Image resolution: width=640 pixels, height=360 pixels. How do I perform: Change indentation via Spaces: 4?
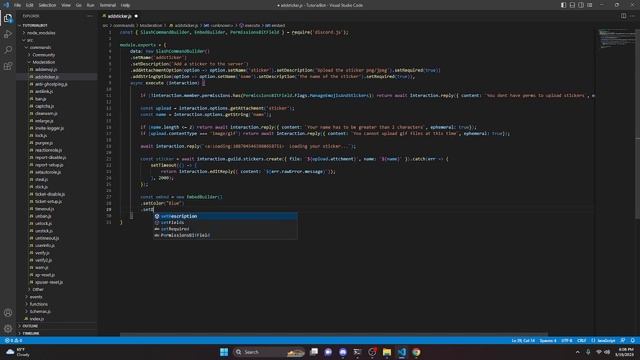point(548,340)
